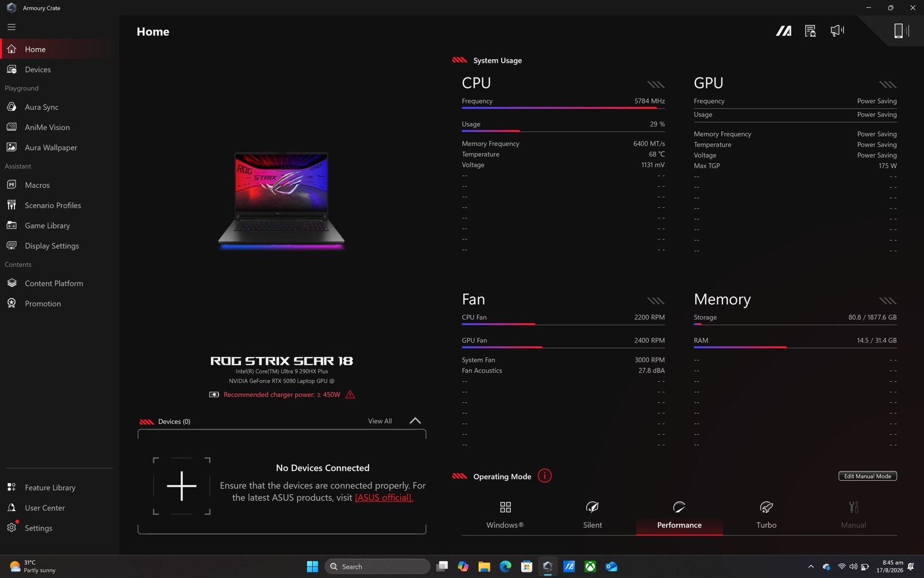Open the weather widget showing 31°C
924x578 pixels.
tap(33, 566)
